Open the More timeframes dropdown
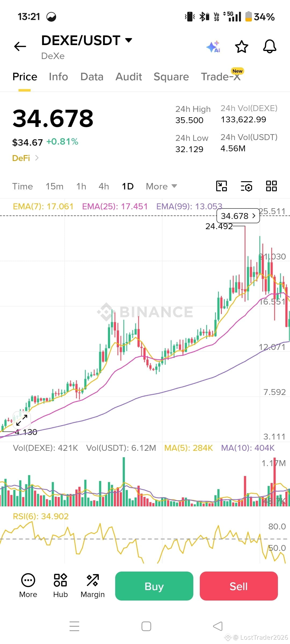 click(x=161, y=186)
